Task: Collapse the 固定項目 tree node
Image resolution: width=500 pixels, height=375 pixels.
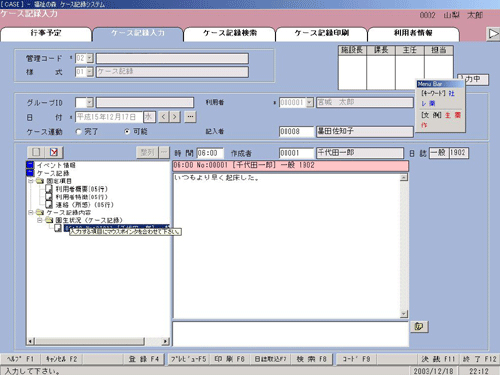Action: pos(31,181)
